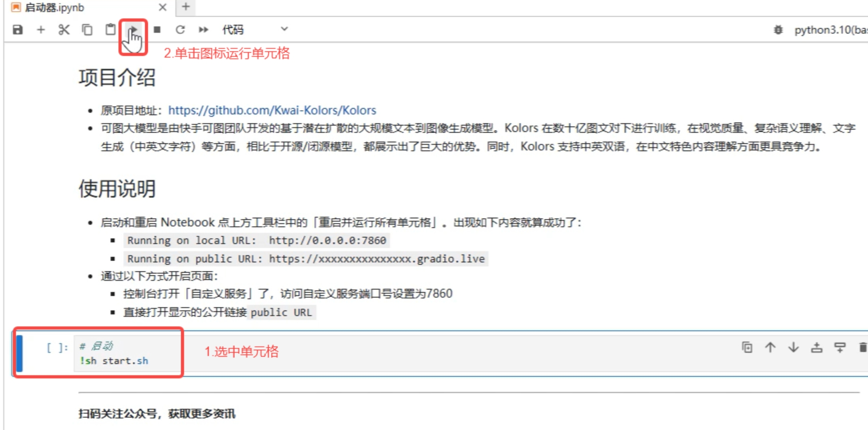The image size is (868, 430).
Task: Save the notebook with the disk icon
Action: pyautogui.click(x=18, y=30)
